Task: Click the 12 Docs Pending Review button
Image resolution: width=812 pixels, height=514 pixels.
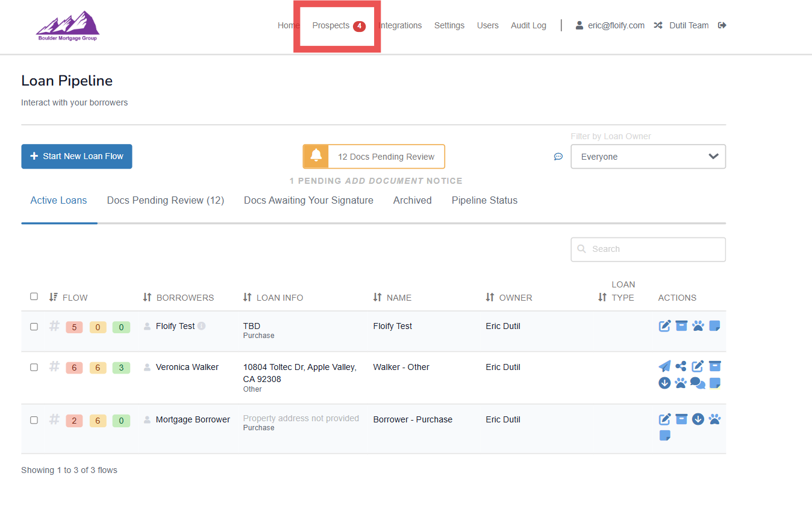Action: pos(373,157)
